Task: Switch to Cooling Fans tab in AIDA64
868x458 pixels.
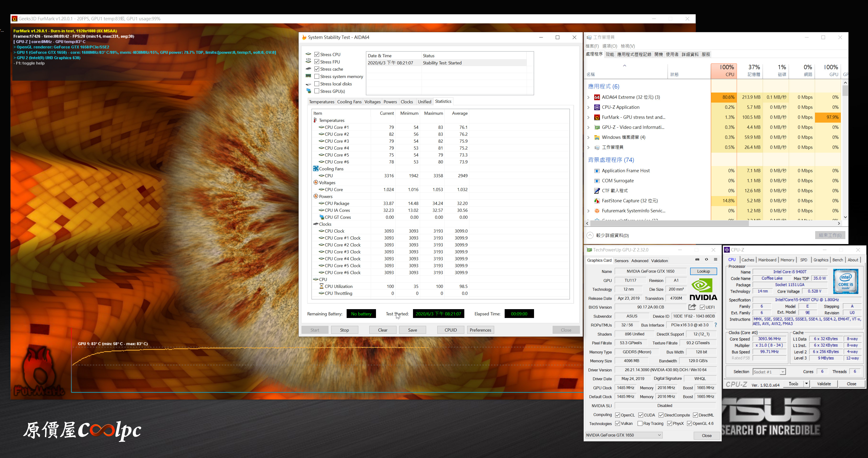Action: click(349, 102)
